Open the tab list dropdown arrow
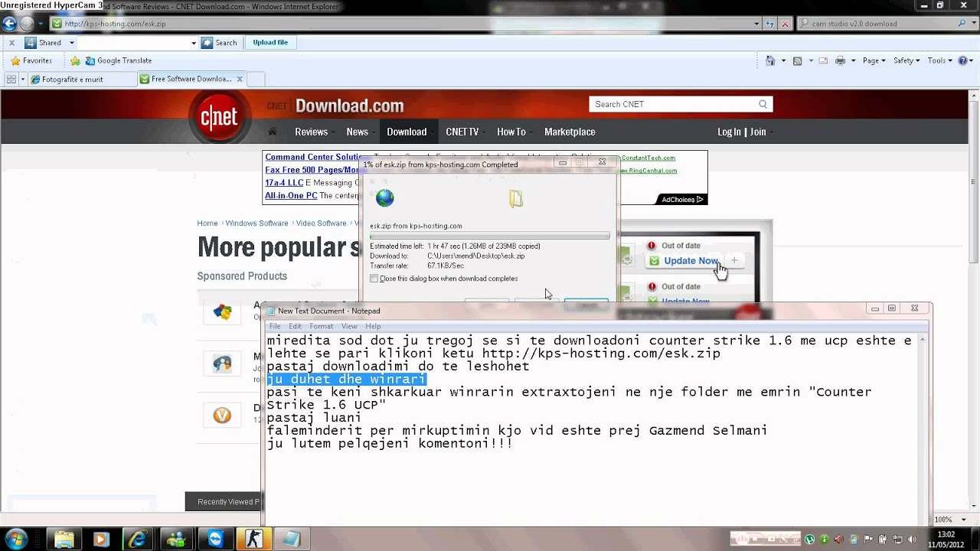Viewport: 980px width, 551px height. pyautogui.click(x=23, y=79)
